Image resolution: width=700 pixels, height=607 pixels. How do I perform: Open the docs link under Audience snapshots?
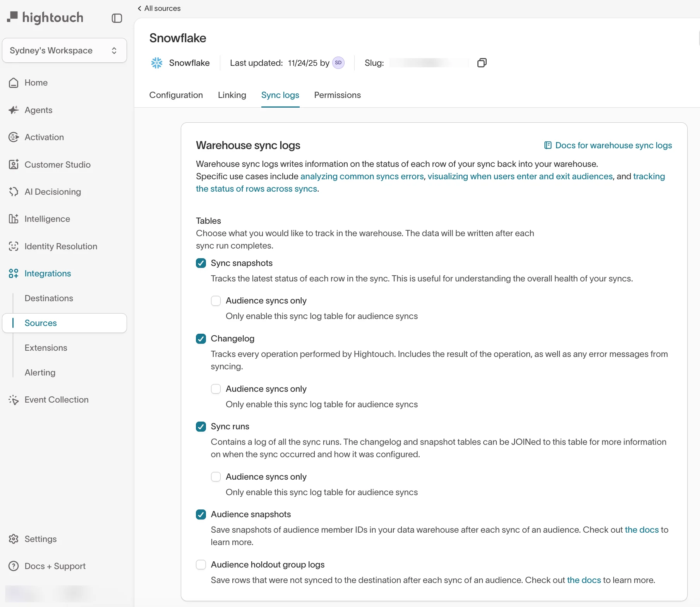[x=642, y=530]
